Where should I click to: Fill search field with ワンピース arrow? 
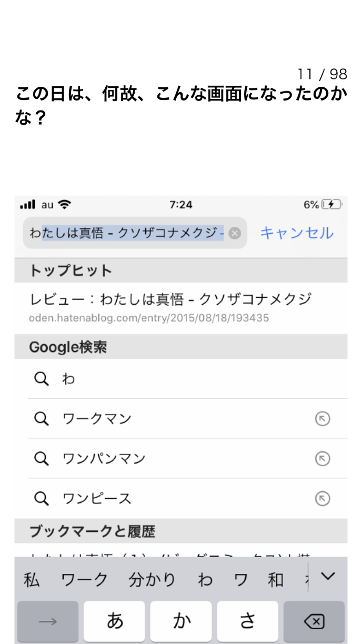point(322,498)
